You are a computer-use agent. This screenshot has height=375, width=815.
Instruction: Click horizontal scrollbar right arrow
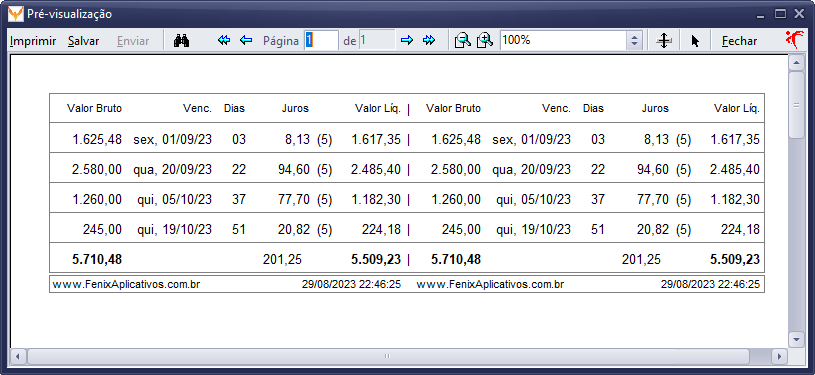tap(779, 356)
